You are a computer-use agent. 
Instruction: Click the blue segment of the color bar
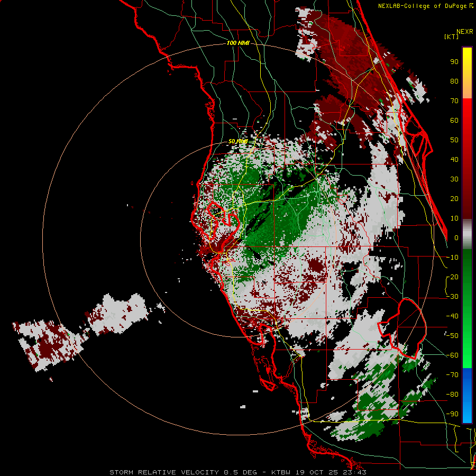point(467,395)
